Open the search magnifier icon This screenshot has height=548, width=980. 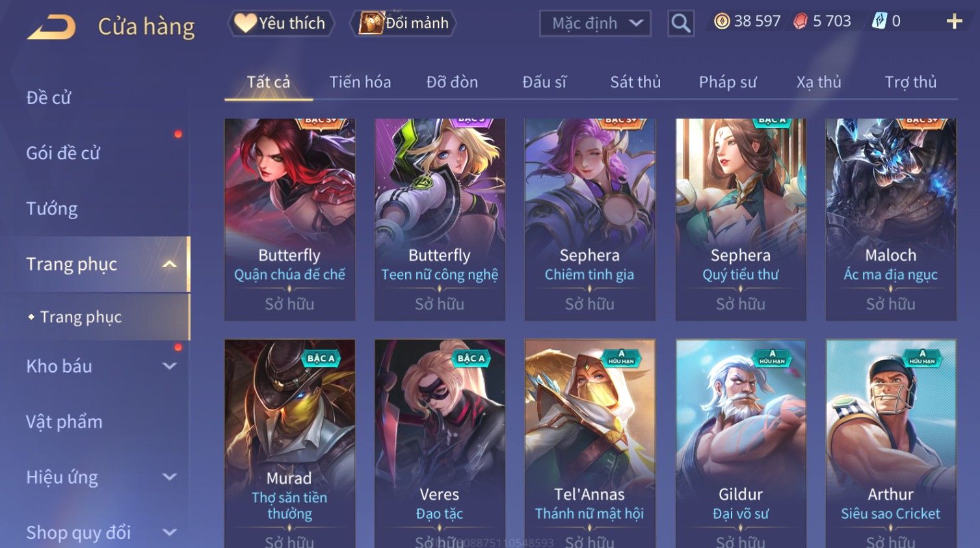(x=681, y=23)
